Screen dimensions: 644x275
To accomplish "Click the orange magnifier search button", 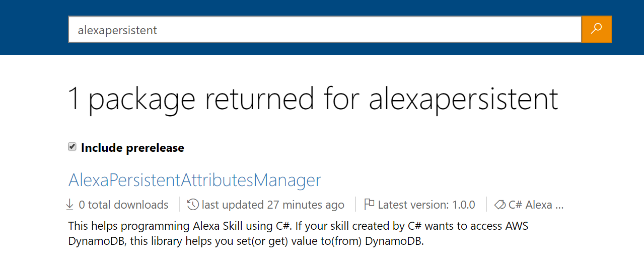I will (596, 29).
